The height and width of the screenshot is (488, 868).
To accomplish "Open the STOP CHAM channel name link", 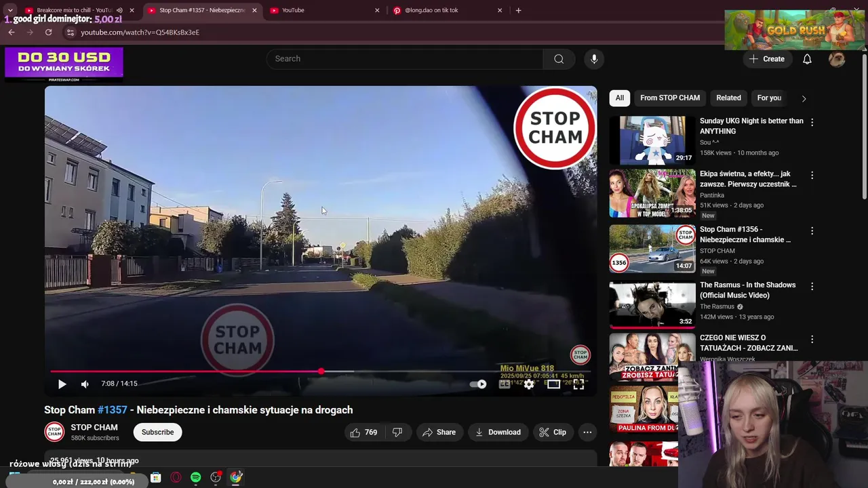I will [94, 428].
